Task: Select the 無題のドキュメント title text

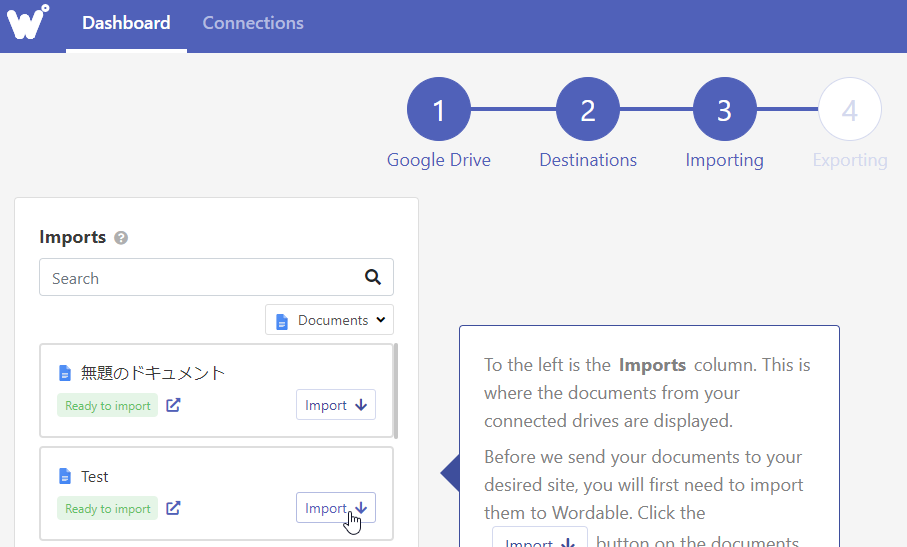Action: tap(153, 373)
